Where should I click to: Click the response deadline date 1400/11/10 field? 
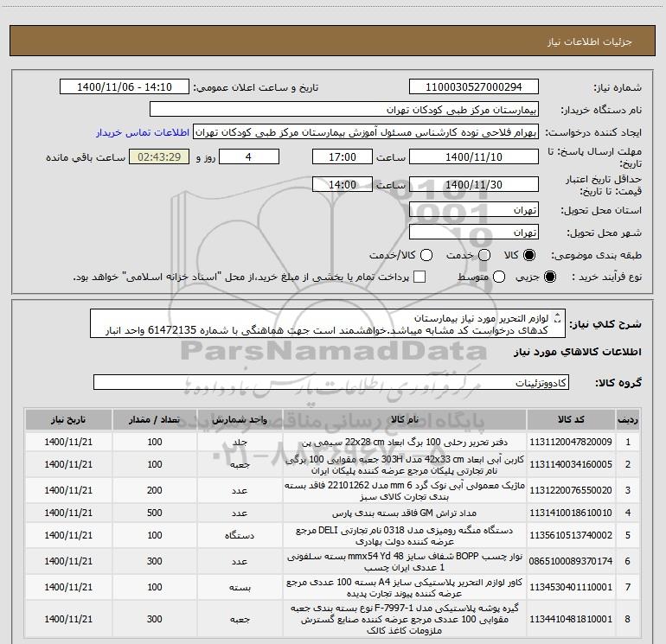(474, 156)
